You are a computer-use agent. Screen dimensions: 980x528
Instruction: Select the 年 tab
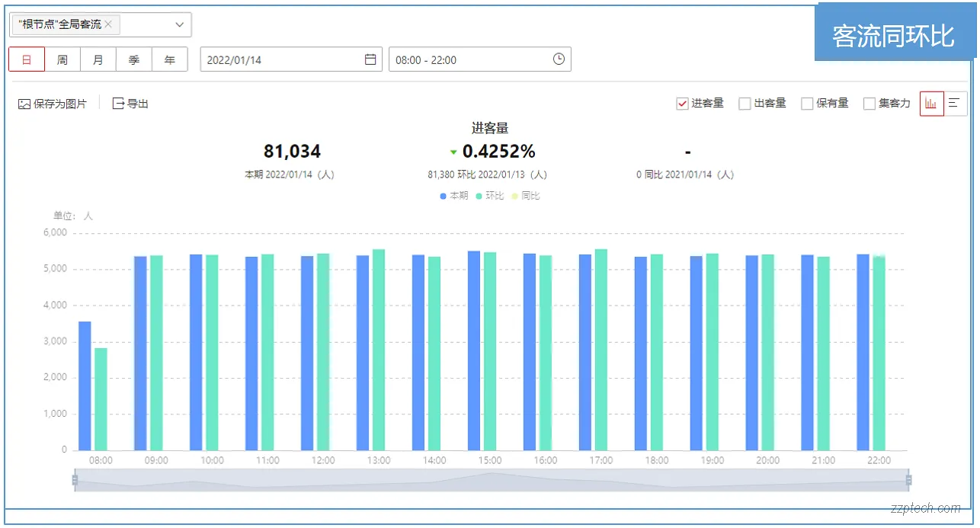[x=169, y=59]
